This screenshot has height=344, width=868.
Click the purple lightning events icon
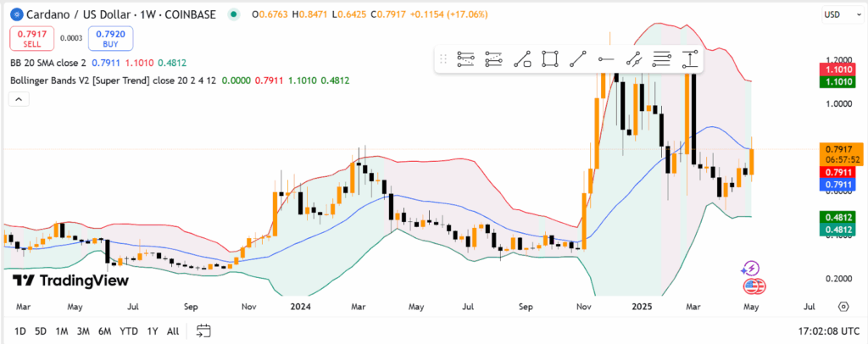point(750,269)
